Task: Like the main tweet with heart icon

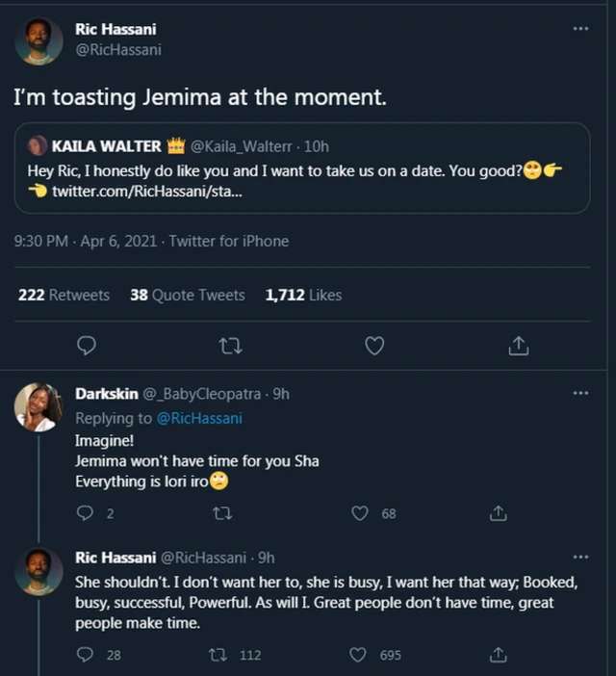Action: pyautogui.click(x=374, y=345)
